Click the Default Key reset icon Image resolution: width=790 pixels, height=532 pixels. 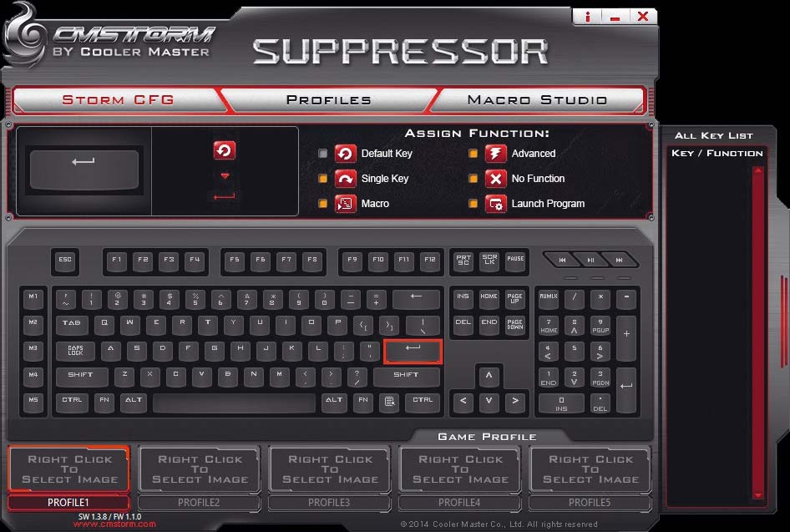click(x=345, y=153)
